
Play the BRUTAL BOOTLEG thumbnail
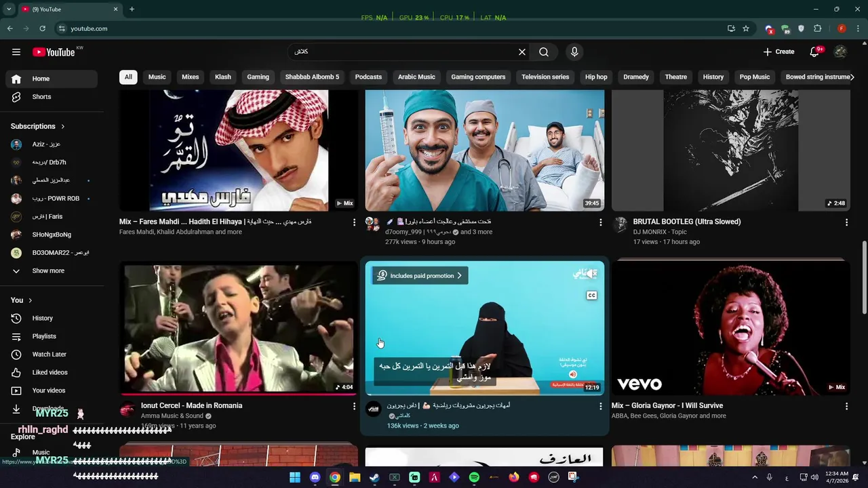(730, 150)
